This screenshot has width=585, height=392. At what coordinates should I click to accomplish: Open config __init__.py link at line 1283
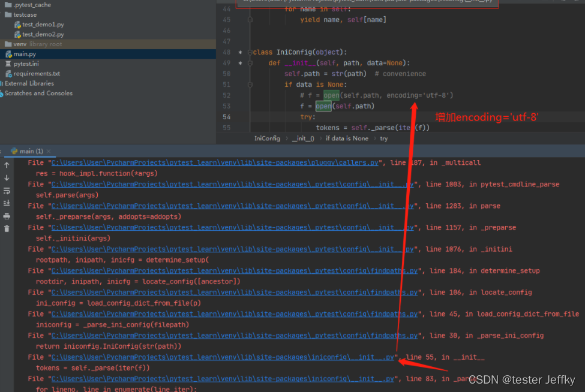(232, 206)
